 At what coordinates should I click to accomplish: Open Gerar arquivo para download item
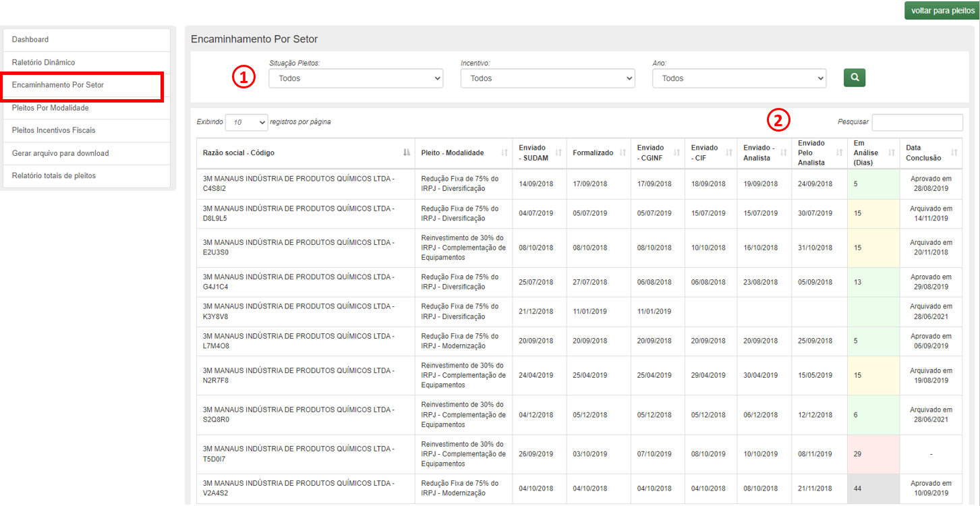coord(87,153)
